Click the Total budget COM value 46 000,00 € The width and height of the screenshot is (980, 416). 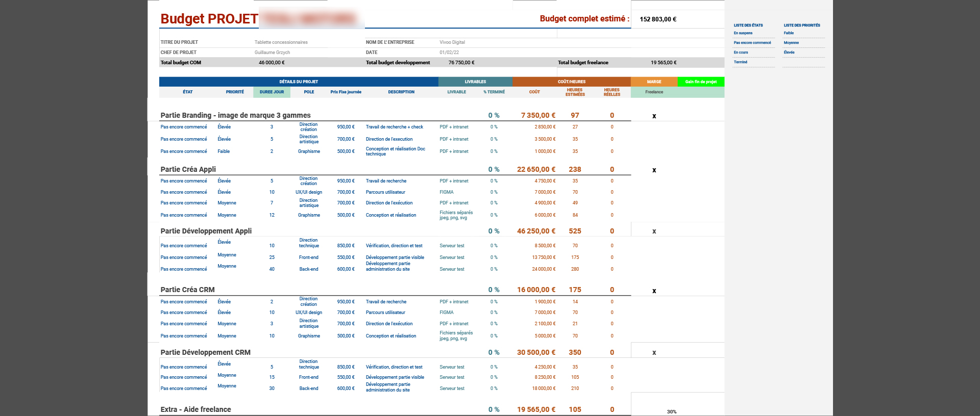272,63
